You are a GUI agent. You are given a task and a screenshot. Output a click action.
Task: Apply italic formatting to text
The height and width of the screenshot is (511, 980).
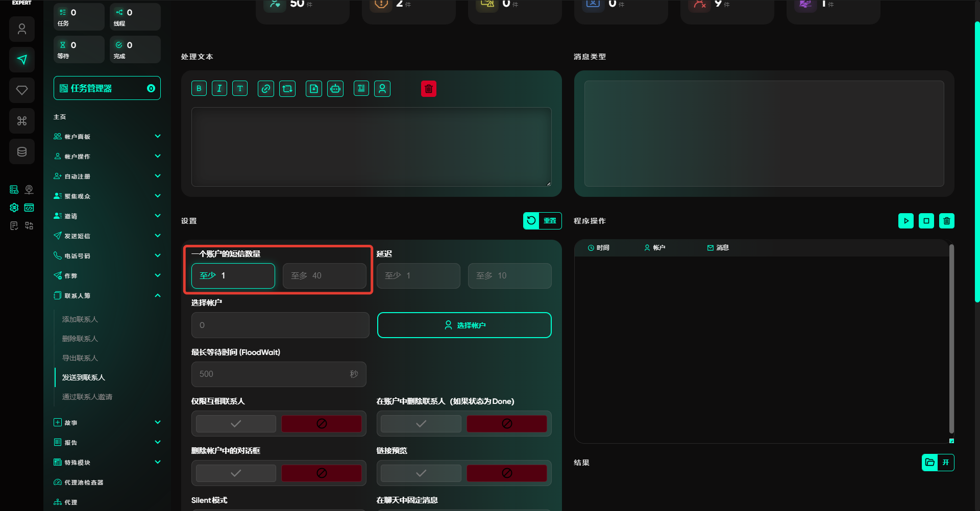219,89
